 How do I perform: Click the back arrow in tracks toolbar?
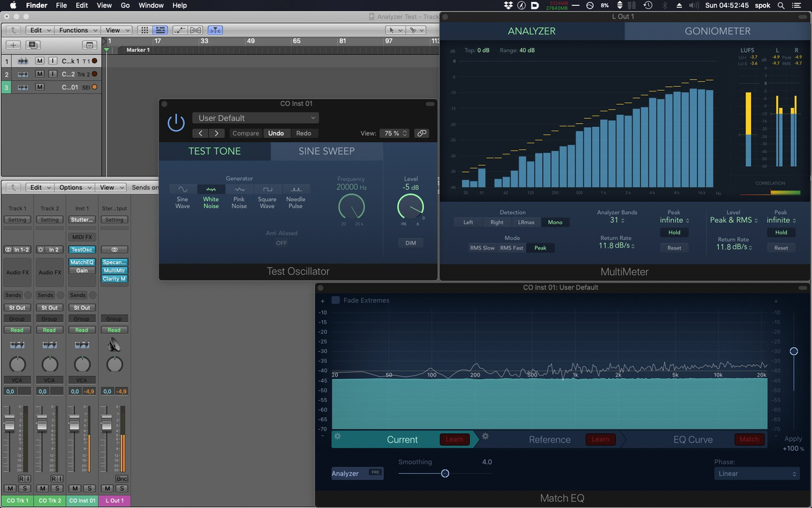point(13,30)
